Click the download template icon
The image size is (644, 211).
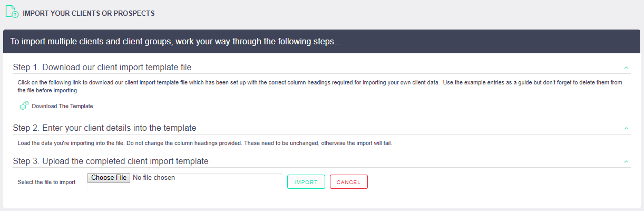click(x=24, y=105)
